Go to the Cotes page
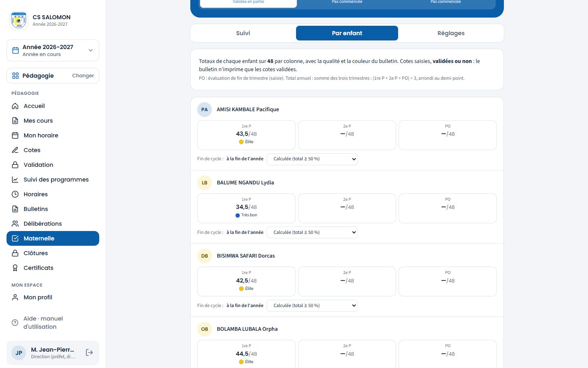The image size is (588, 368). [53, 150]
